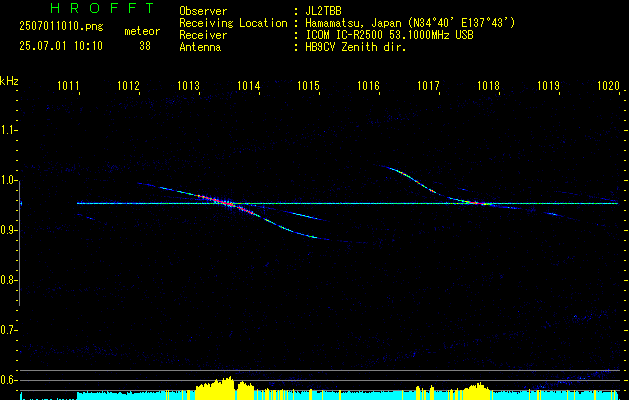
Task: Click time axis label 1019
Action: click(548, 86)
